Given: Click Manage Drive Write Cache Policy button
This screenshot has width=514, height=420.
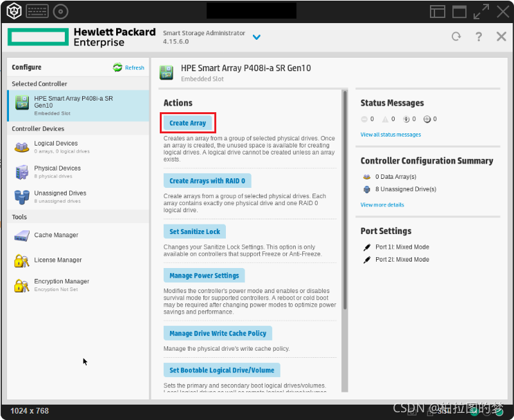Looking at the screenshot, I should 218,333.
